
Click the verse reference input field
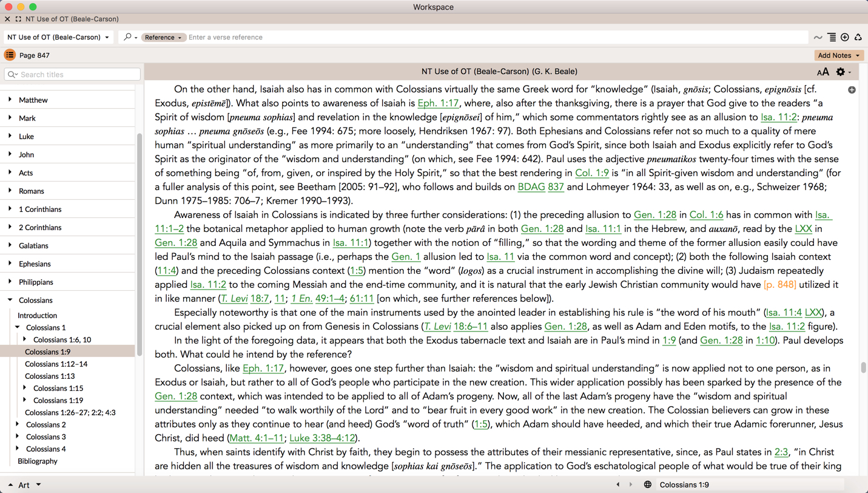tap(497, 37)
